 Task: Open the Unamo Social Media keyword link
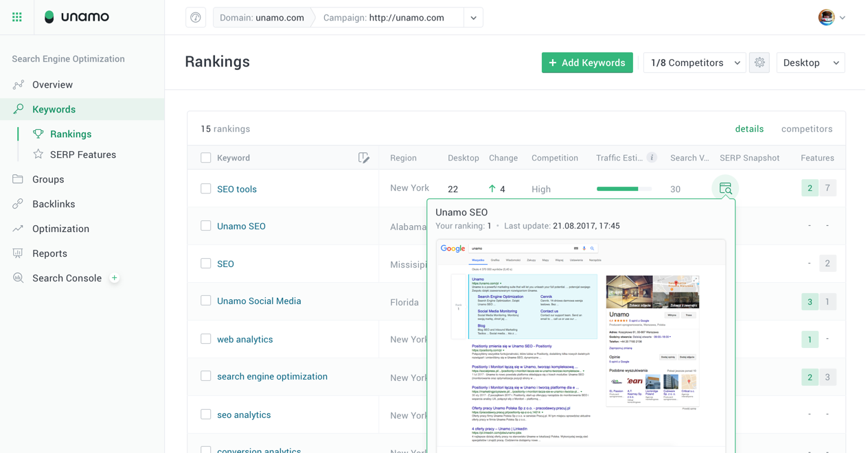(259, 301)
